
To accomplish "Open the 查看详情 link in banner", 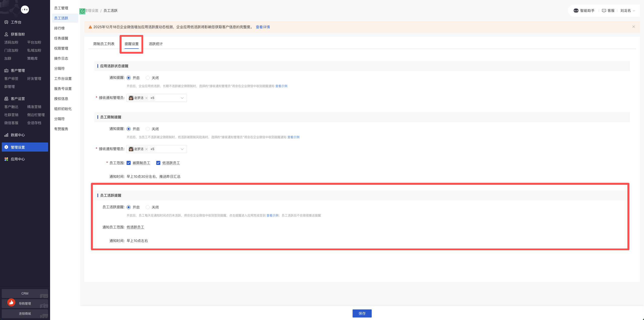I will [x=263, y=27].
